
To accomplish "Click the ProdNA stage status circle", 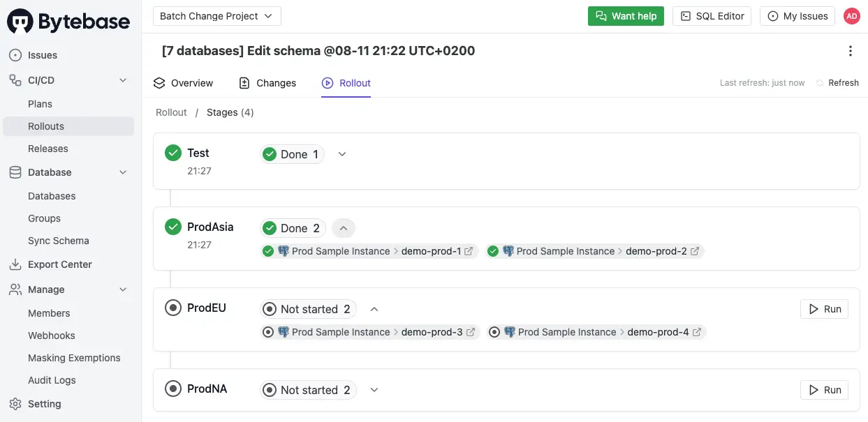I will (x=173, y=389).
